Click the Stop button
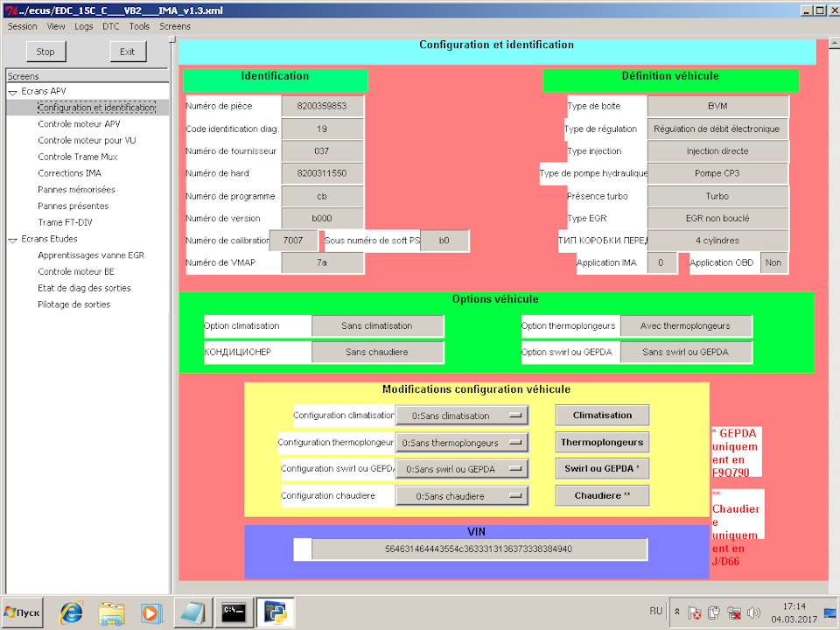This screenshot has width=840, height=630. (x=45, y=52)
